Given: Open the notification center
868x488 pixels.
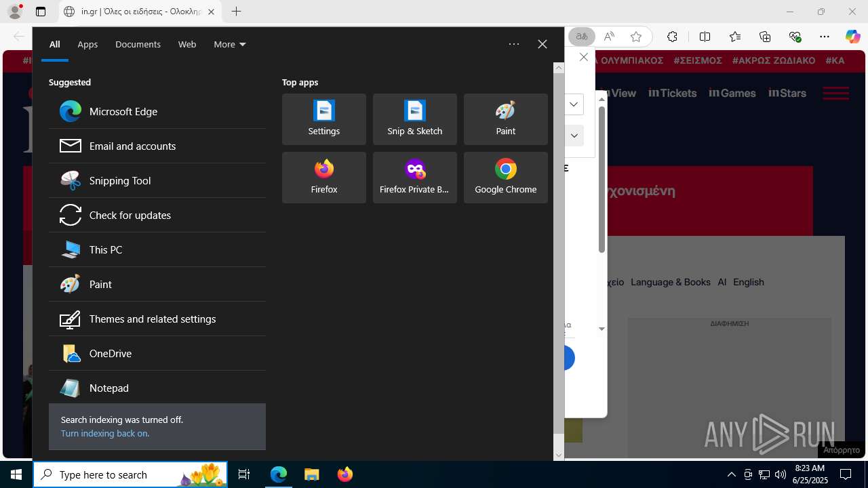Looking at the screenshot, I should tap(846, 474).
